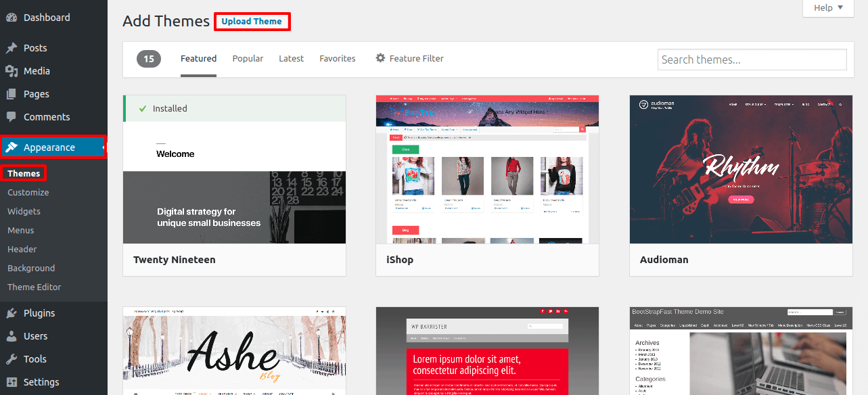
Task: Click the Media library icon
Action: click(x=12, y=71)
